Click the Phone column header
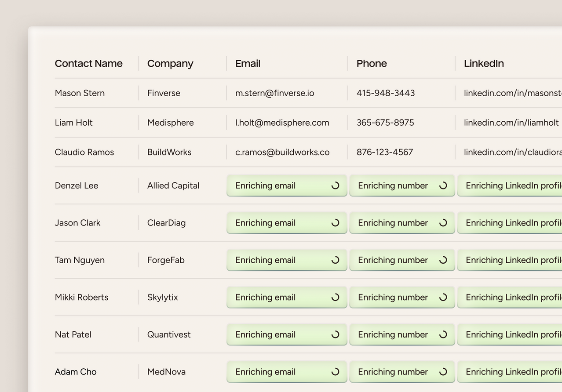Screen dimensions: 562x392 [x=372, y=63]
